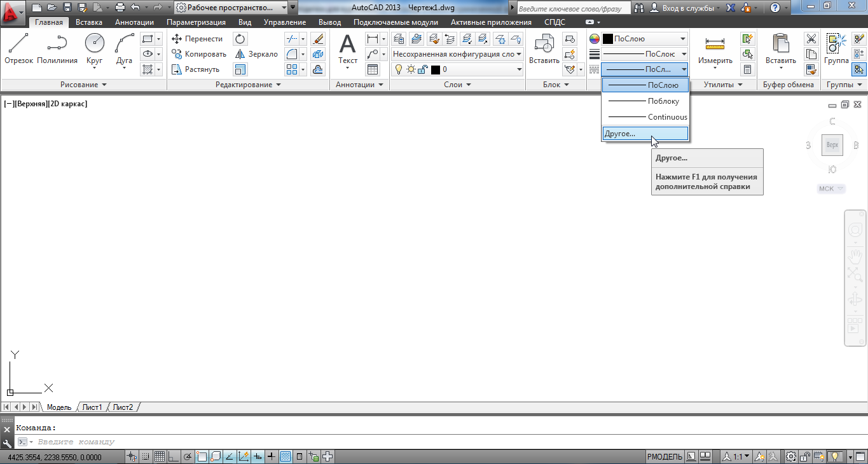Click the color wheel object color icon
This screenshot has height=464, width=868.
click(594, 39)
